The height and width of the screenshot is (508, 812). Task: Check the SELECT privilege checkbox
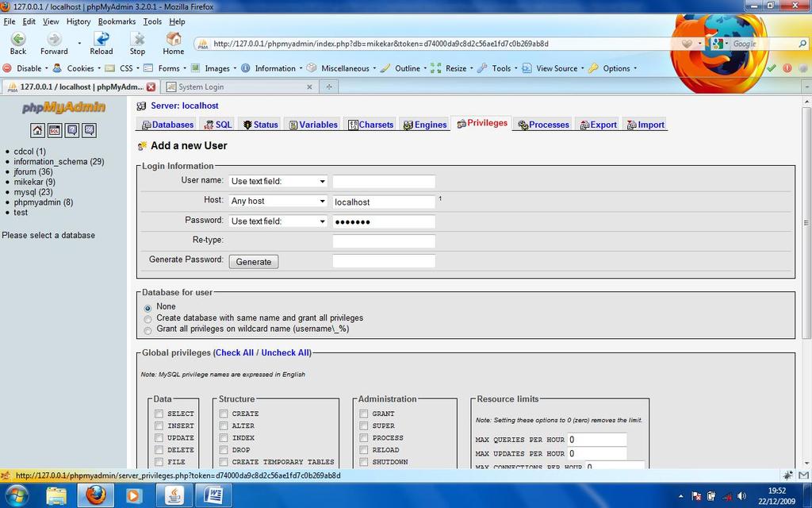(159, 414)
